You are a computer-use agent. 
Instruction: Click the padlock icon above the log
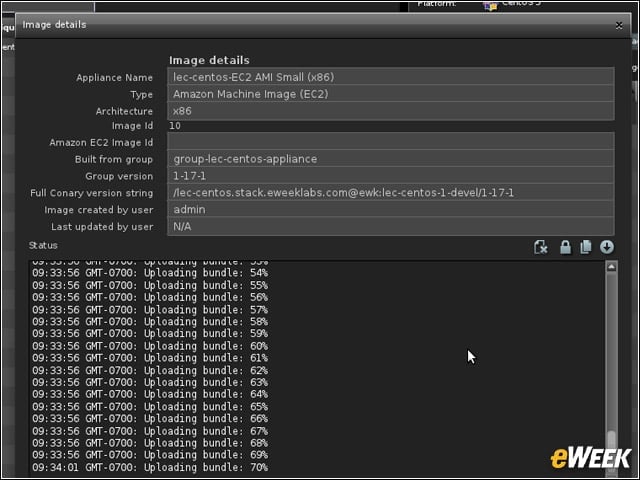(565, 247)
